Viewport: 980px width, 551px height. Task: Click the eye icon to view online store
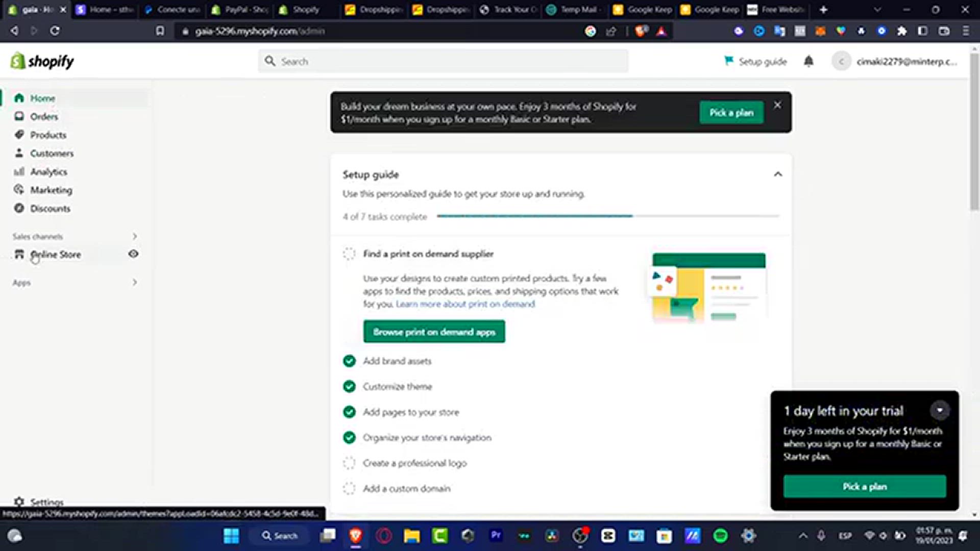pyautogui.click(x=133, y=254)
